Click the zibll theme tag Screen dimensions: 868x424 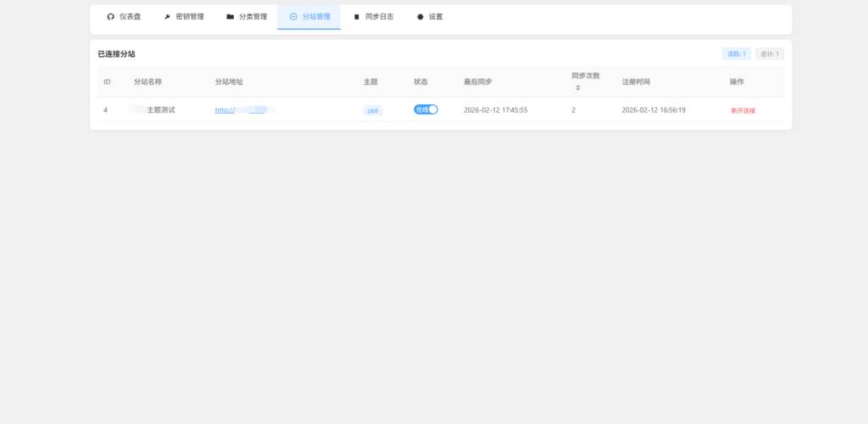pos(373,111)
